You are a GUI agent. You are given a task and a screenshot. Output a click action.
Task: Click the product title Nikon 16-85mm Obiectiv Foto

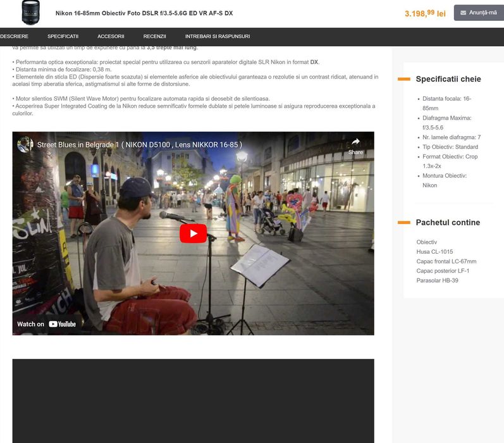(144, 13)
